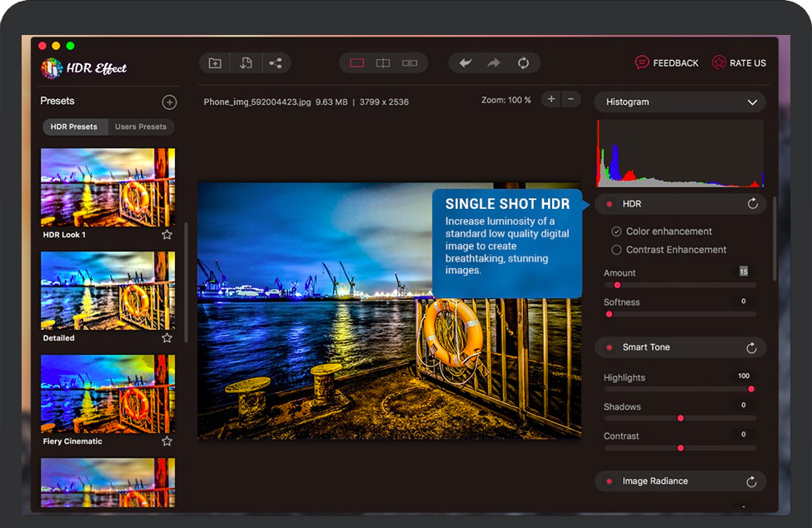Screen dimensions: 812x528
Task: Switch to single view mode
Action: coord(357,63)
